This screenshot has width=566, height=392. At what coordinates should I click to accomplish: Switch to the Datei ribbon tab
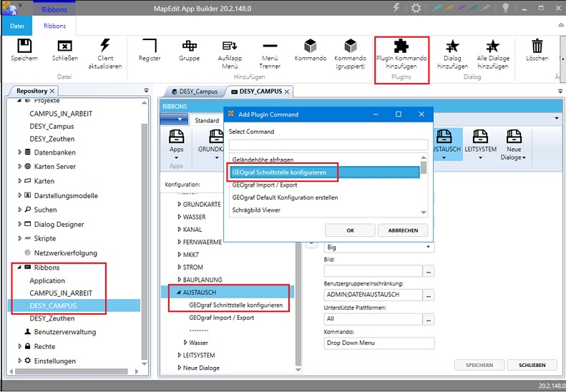(x=16, y=26)
